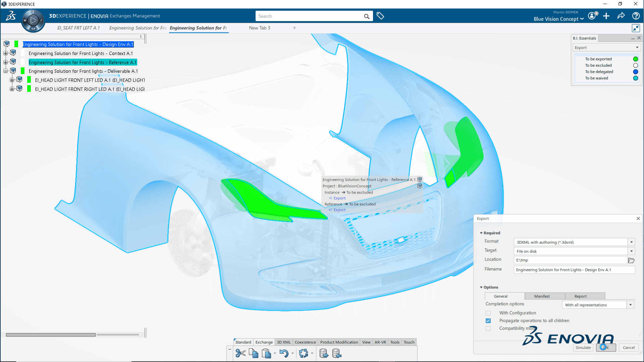Open the Help question mark icon
644x362 pixels.
636,16
